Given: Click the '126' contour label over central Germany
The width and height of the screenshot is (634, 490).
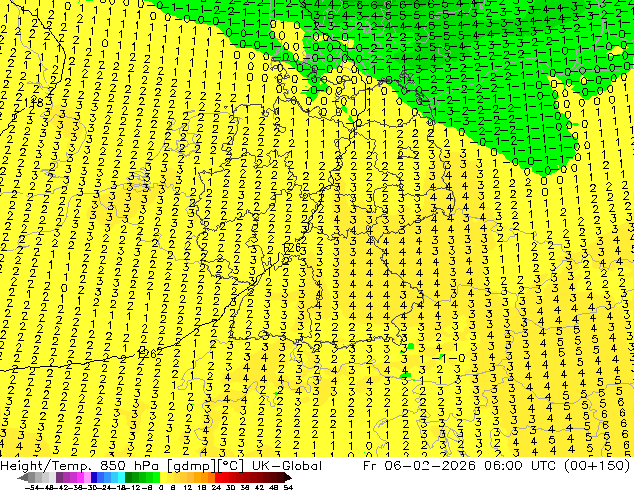Looking at the screenshot, I should pyautogui.click(x=291, y=247).
